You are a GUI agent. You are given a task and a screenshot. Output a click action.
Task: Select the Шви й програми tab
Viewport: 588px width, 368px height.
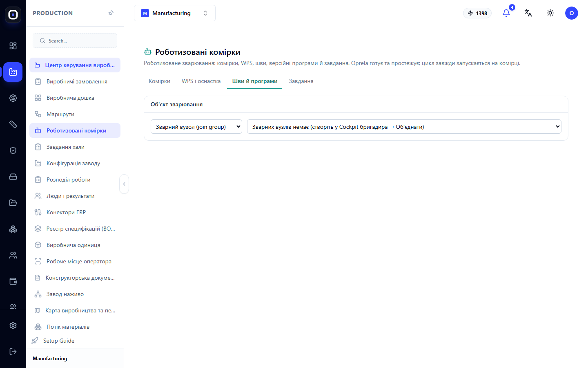pyautogui.click(x=255, y=81)
